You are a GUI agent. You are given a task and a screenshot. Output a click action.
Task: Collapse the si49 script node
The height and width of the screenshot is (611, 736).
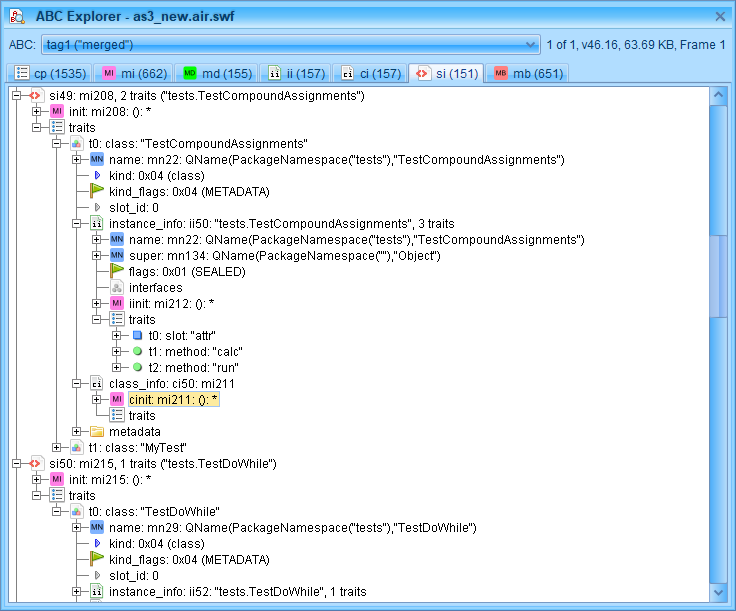click(16, 96)
